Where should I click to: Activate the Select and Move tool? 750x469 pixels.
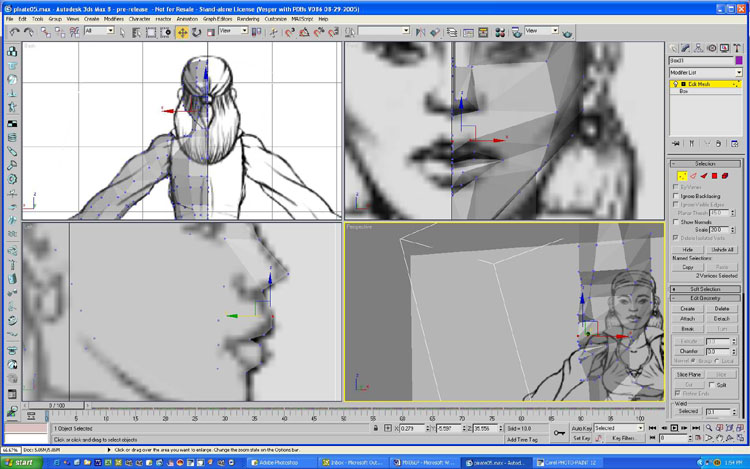click(x=183, y=32)
